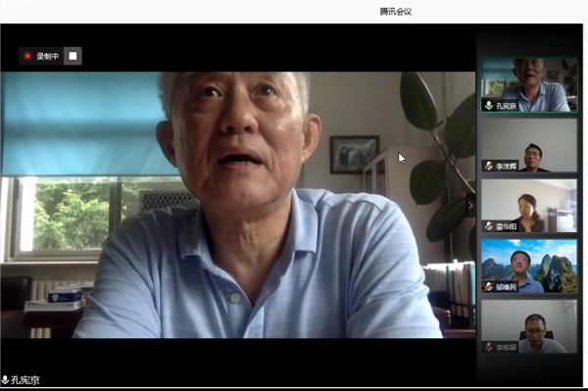588x391 pixels.
Task: Collapse the participant strip with the chevron arrow
Action: coord(470,206)
